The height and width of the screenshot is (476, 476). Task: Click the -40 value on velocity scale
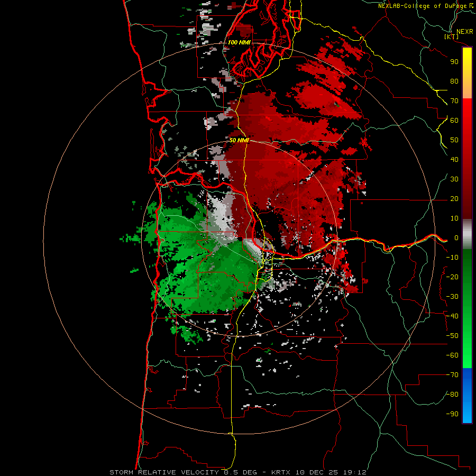(x=452, y=316)
